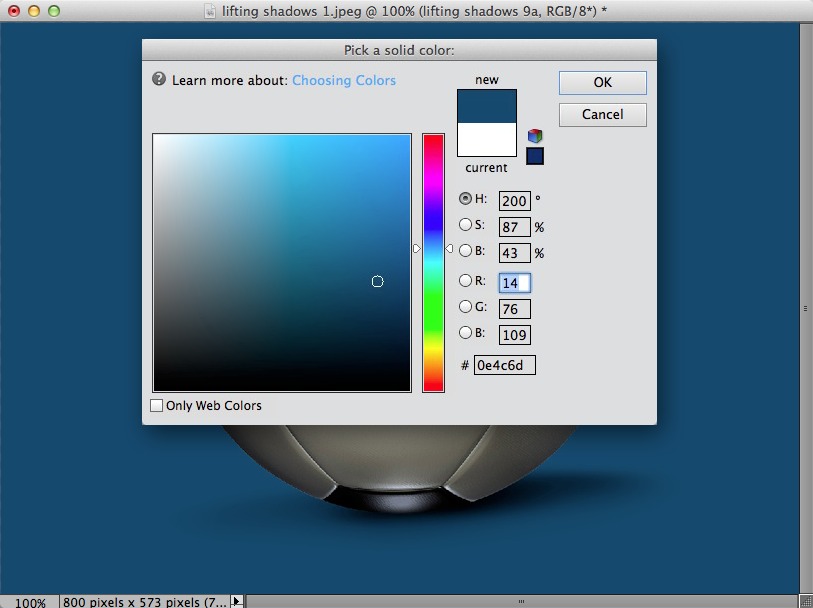Select the H hue radio button

(x=465, y=199)
